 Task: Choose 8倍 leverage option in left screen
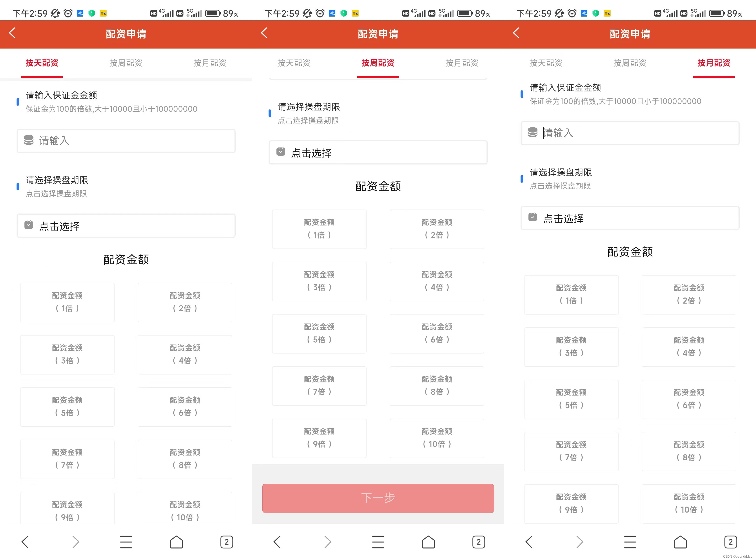185,459
